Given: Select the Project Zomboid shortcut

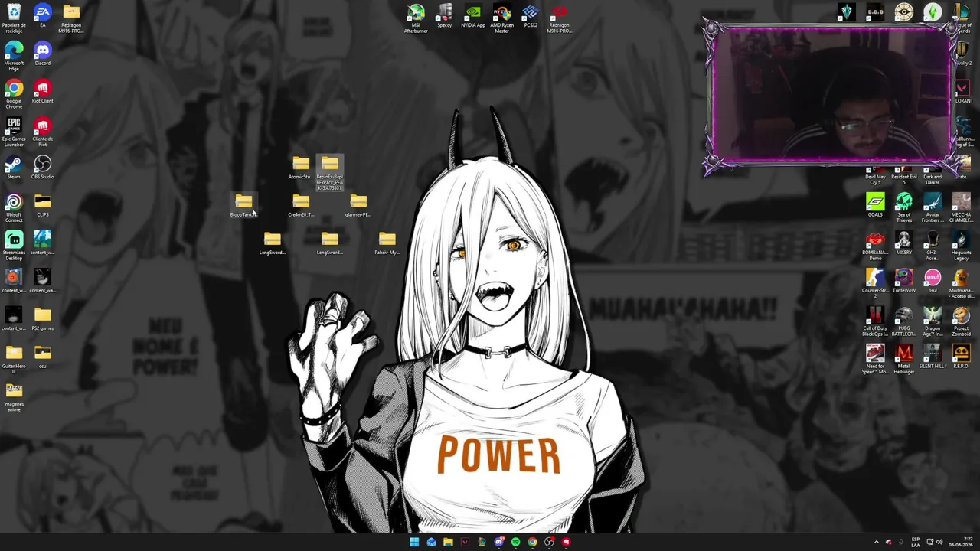Looking at the screenshot, I should click(961, 322).
